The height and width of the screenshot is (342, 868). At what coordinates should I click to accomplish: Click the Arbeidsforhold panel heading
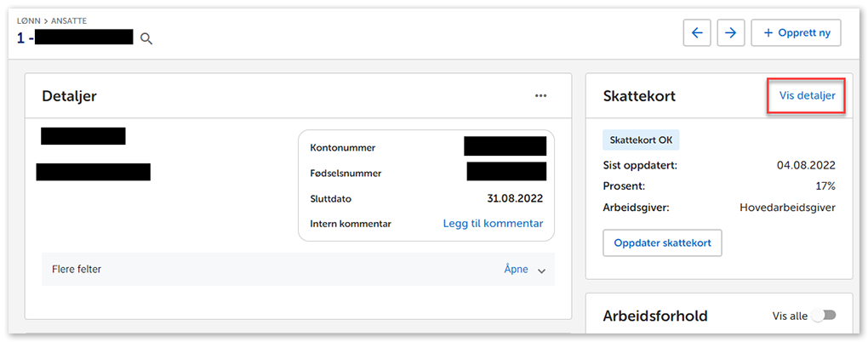pyautogui.click(x=655, y=316)
